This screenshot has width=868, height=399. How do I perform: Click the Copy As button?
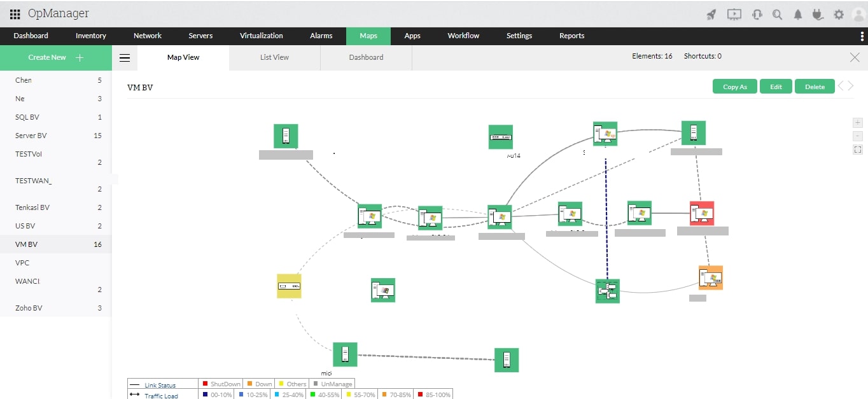pos(734,86)
